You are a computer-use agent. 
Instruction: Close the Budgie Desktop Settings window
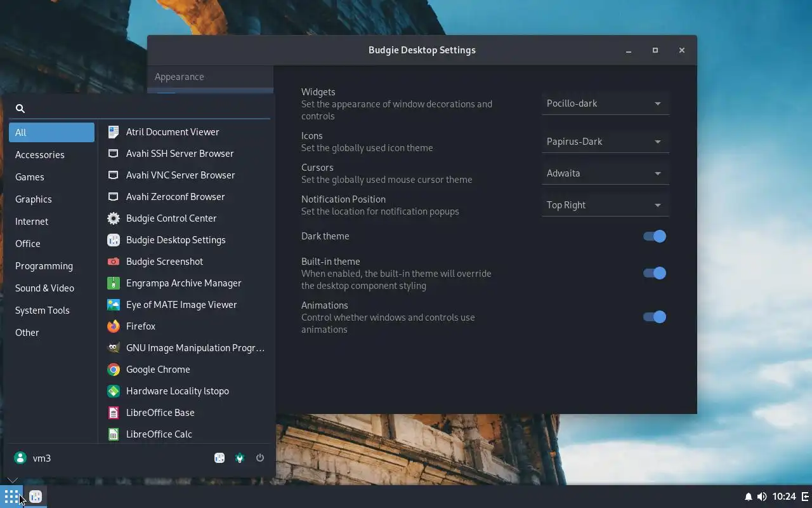click(682, 50)
